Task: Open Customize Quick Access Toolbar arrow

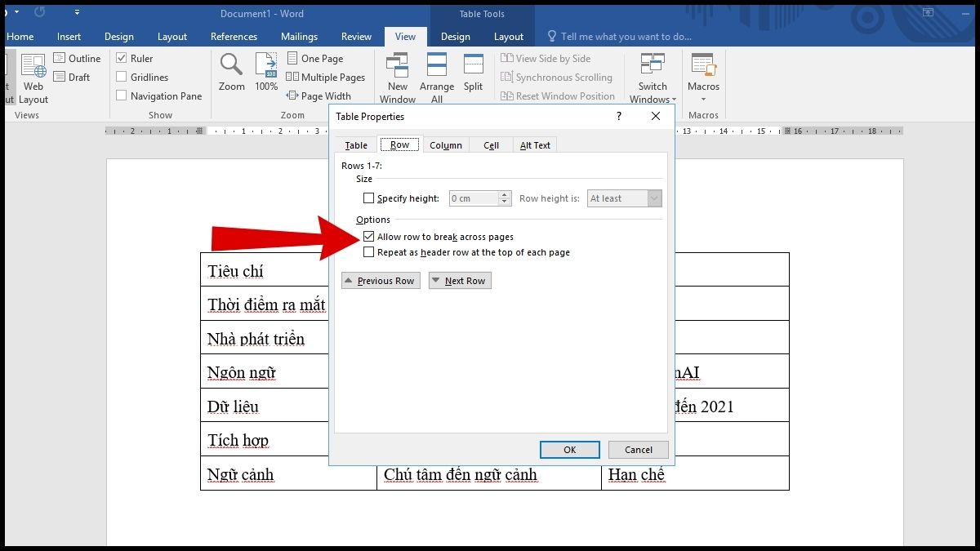Action: click(77, 13)
